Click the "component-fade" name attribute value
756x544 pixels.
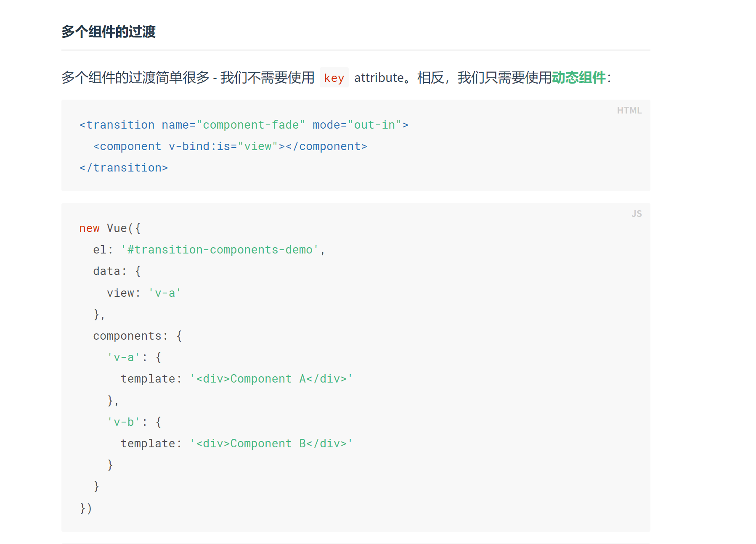pyautogui.click(x=251, y=125)
